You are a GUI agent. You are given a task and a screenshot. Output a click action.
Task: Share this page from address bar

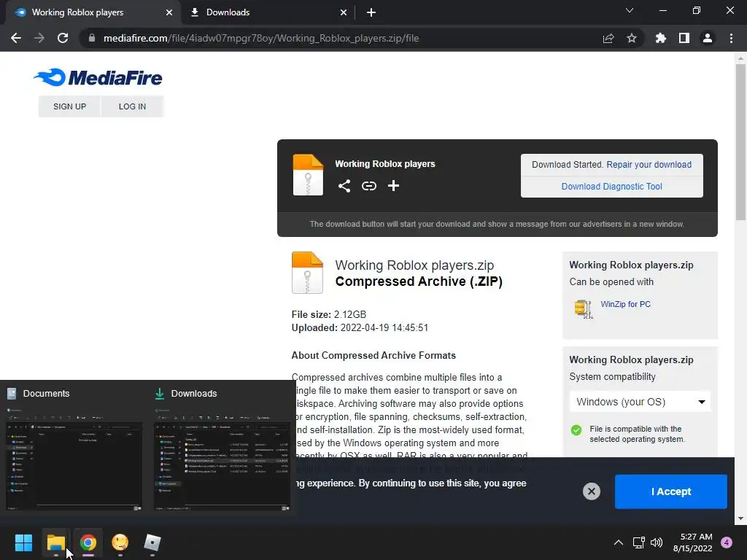608,38
